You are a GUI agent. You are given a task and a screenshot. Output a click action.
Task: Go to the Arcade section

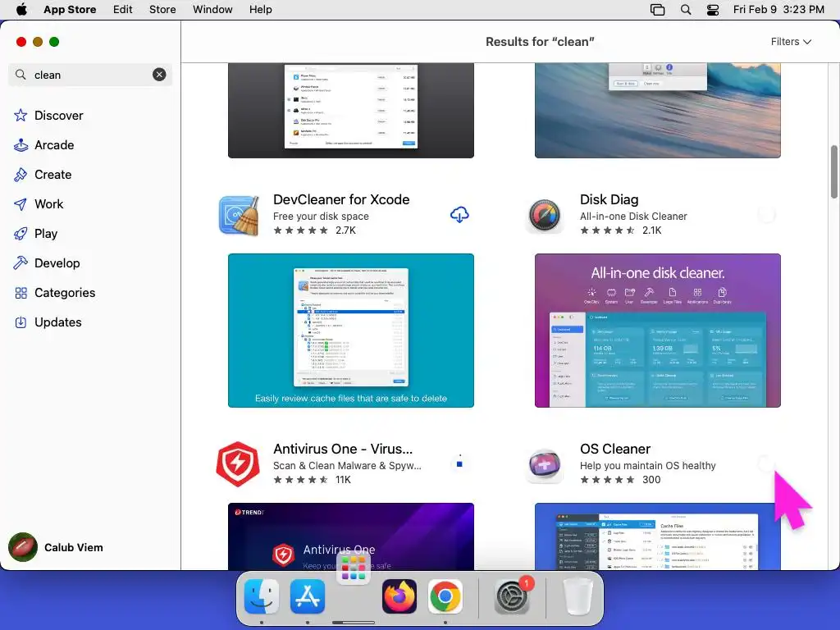pyautogui.click(x=54, y=145)
